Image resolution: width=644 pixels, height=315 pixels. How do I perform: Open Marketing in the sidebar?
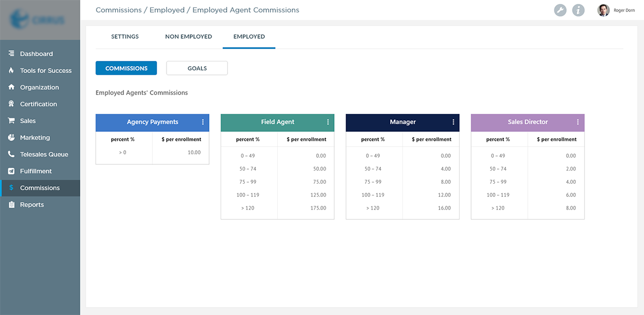[x=35, y=138]
